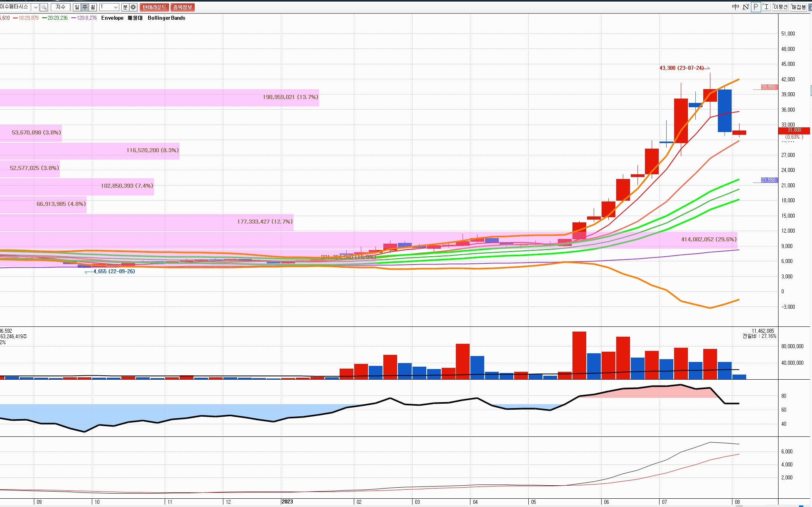
Task: Click the N toolbar icon
Action: 745,7
